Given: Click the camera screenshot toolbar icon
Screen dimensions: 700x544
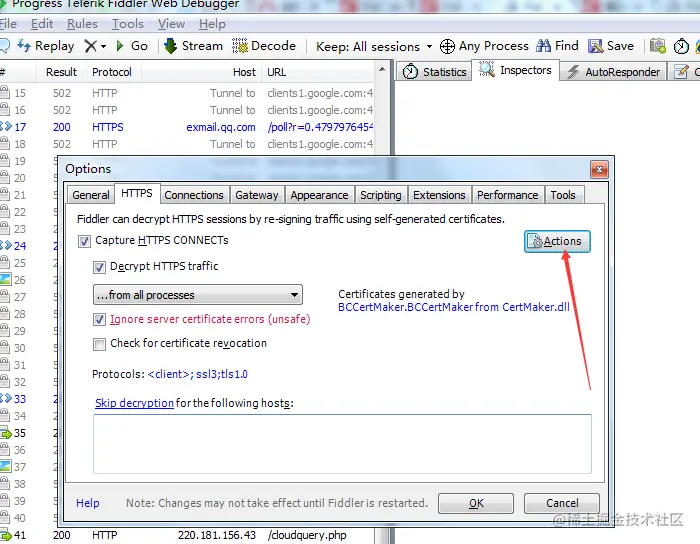Looking at the screenshot, I should pyautogui.click(x=658, y=46).
